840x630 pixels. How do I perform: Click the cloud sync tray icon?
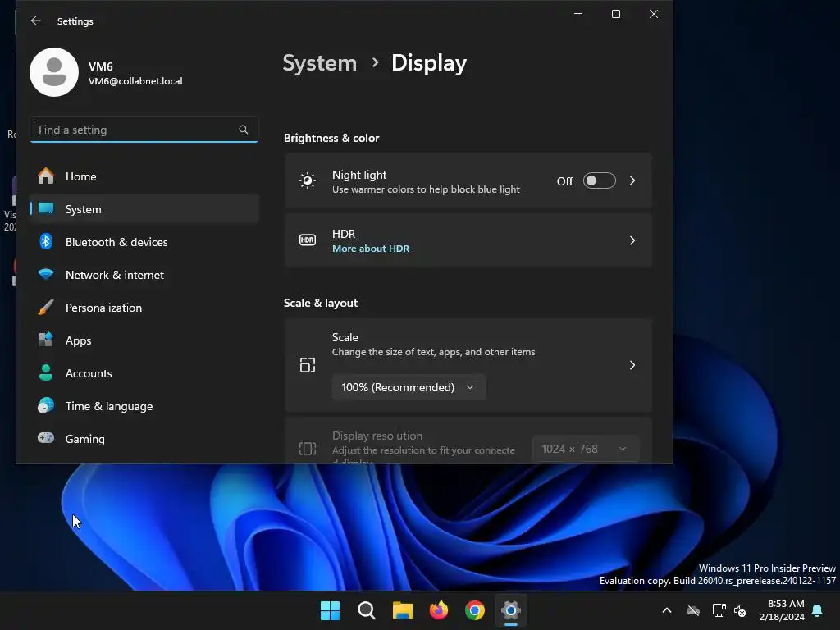[x=693, y=610]
